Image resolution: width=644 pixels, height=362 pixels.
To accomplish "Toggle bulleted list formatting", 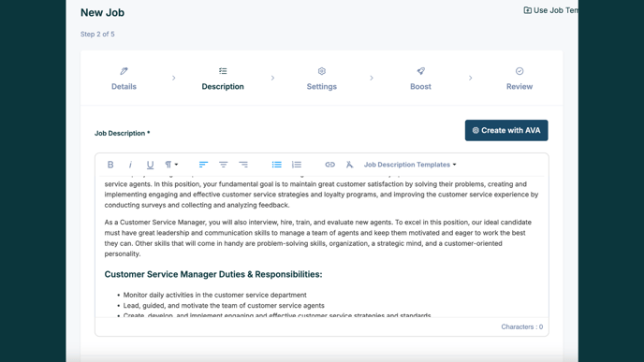I will pyautogui.click(x=276, y=165).
